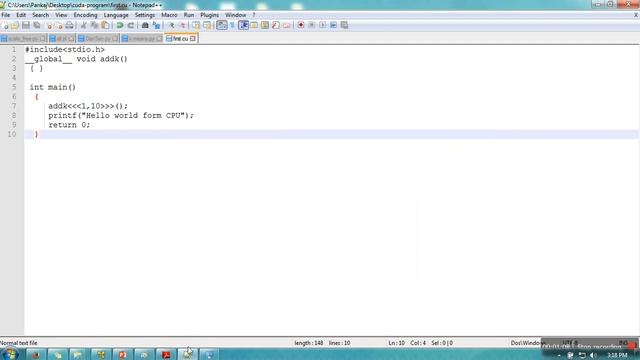Click the printf Hello world line
The image size is (640, 360).
[121, 115]
